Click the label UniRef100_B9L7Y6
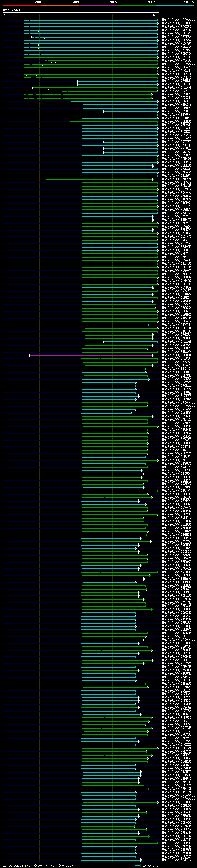The width and height of the screenshot is (197, 868). [x=177, y=785]
